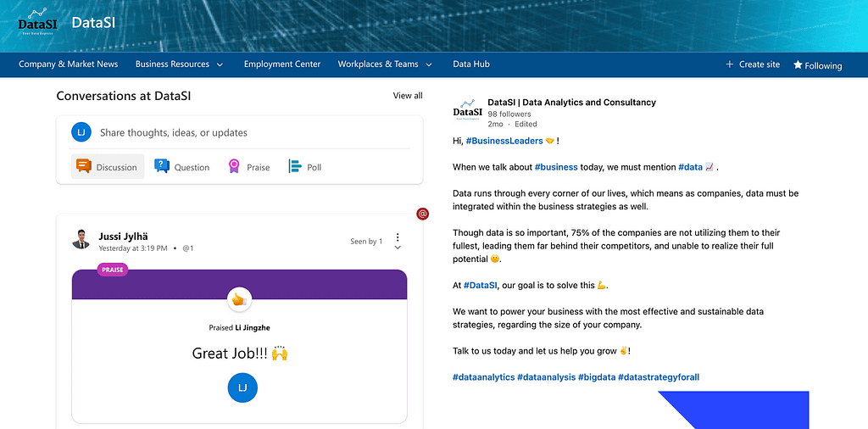Click the Conversations at DataSI heading
The height and width of the screenshot is (429, 868).
[124, 96]
